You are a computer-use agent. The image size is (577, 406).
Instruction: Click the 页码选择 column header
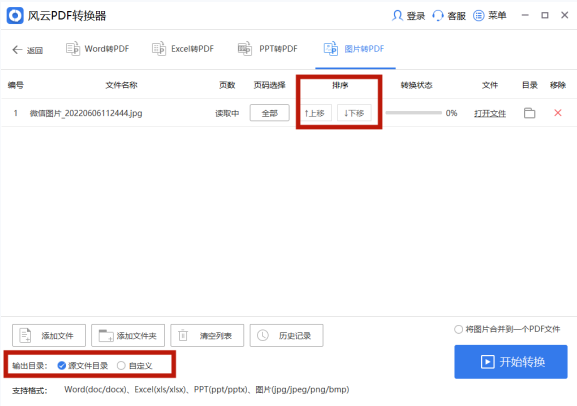coord(270,85)
